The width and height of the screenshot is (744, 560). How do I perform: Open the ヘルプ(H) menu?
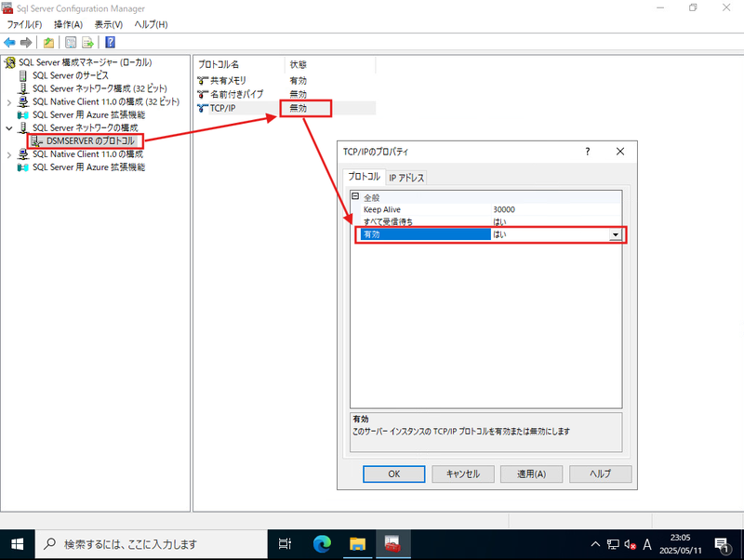pos(151,25)
